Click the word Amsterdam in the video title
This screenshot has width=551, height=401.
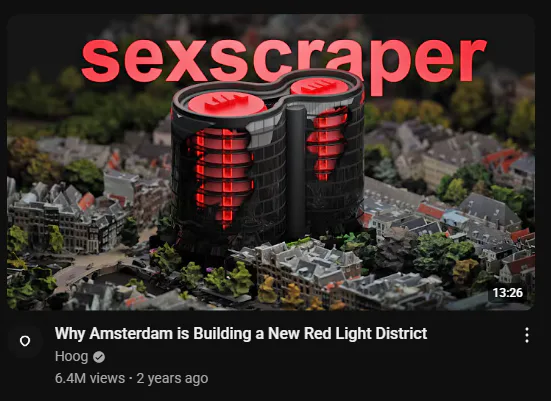(x=131, y=334)
